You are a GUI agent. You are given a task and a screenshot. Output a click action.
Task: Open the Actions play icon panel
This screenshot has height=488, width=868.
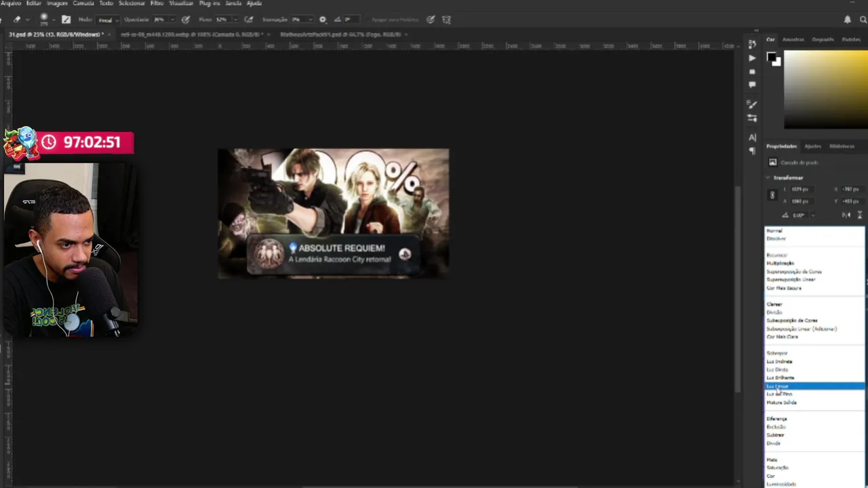752,58
